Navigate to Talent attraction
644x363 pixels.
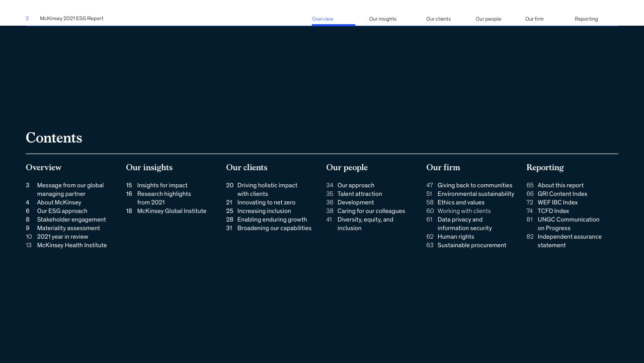(359, 194)
